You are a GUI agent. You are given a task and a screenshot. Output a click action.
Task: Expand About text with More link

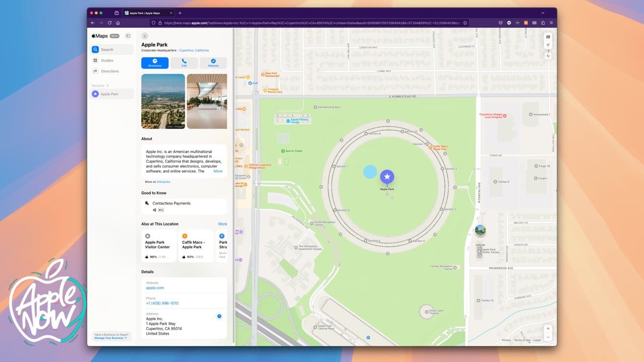[218, 171]
